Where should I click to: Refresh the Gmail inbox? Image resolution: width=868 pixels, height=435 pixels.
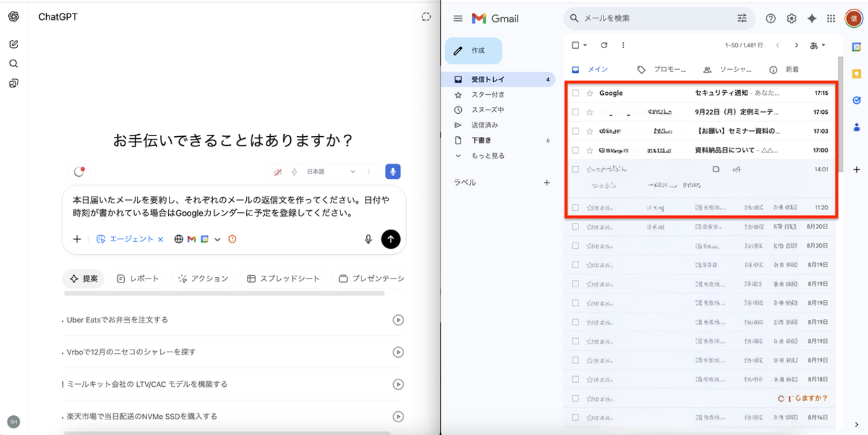pos(604,45)
